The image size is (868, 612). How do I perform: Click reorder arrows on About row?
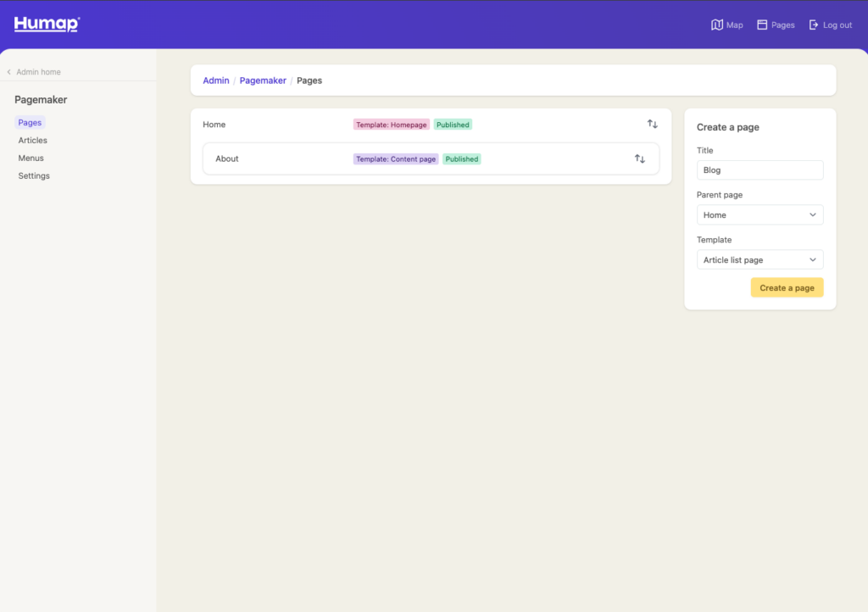640,159
